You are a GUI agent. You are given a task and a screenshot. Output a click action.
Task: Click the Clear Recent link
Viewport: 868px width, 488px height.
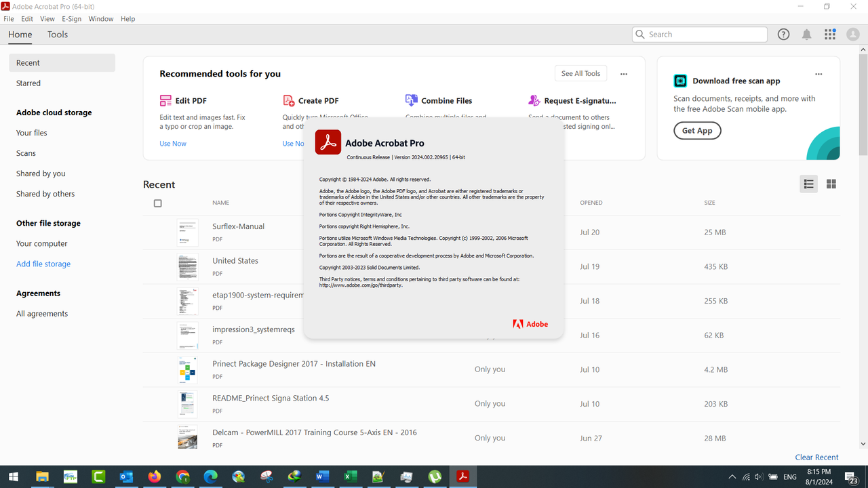pos(816,457)
